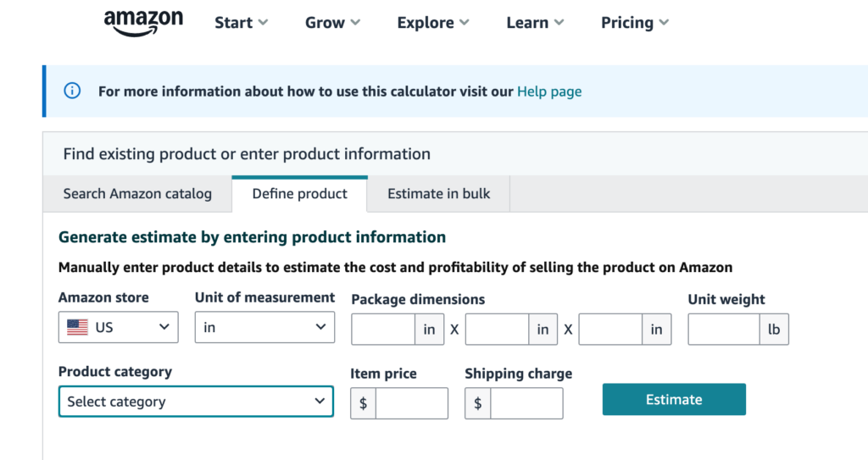Switch to Search Amazon catalog tab

(x=137, y=194)
